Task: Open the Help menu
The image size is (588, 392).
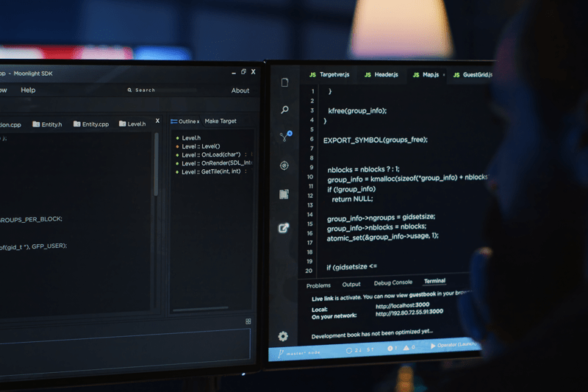Action: [x=28, y=90]
